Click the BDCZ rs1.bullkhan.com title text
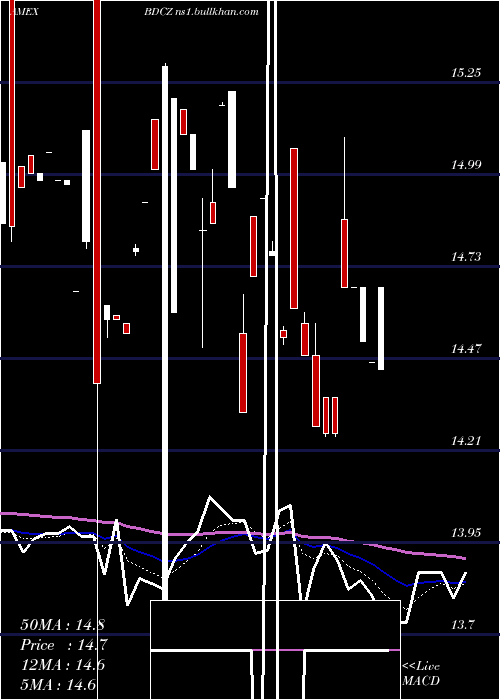Screen dimensions: 500x700 (201, 12)
